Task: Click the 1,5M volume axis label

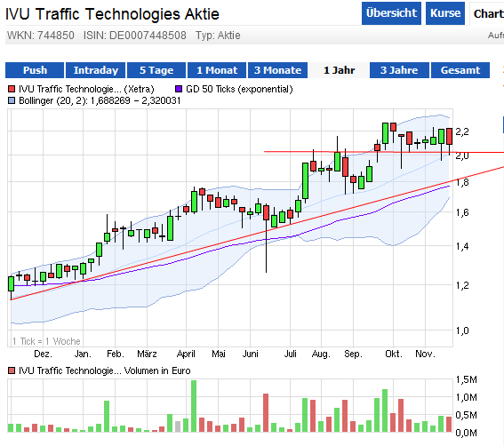Action: coord(467,379)
